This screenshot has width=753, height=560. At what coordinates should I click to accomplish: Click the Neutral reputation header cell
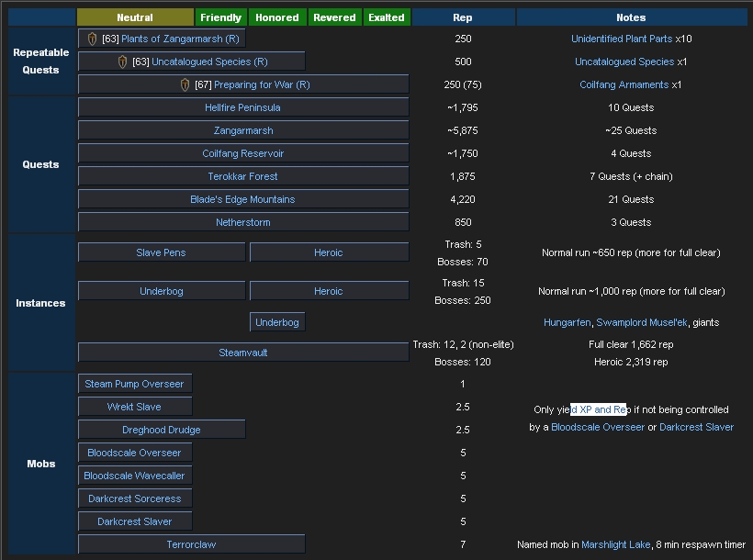(x=135, y=17)
